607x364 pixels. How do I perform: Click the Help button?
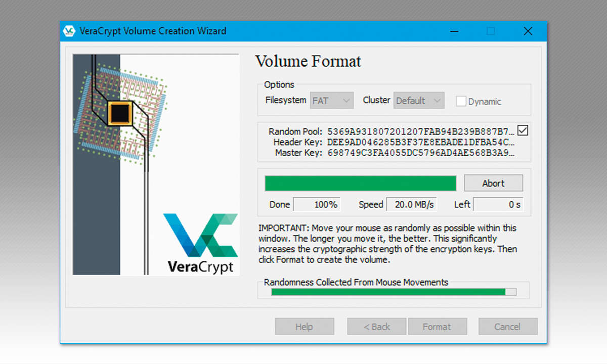tap(304, 327)
